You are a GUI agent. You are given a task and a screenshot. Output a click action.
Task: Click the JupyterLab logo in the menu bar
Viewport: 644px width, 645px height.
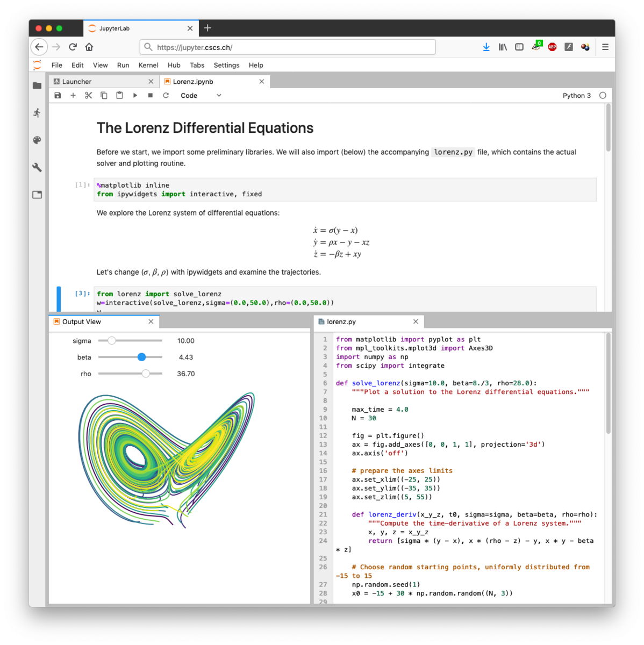[x=37, y=65]
